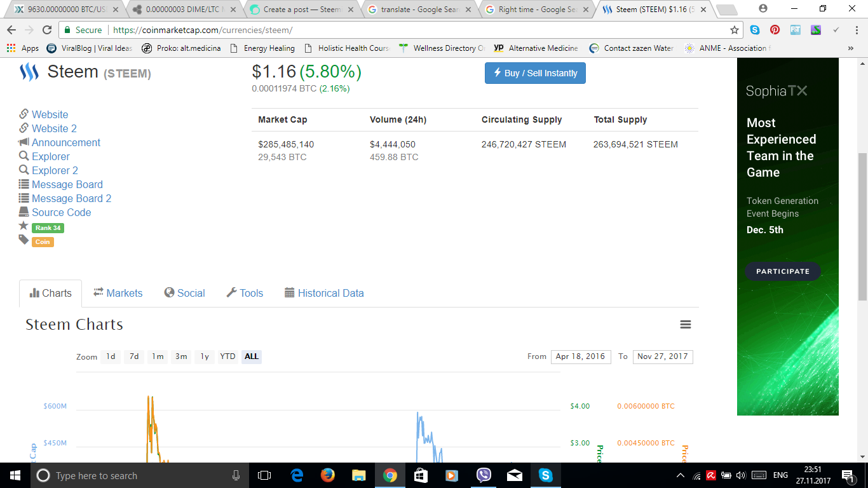Open the Explorer 2 link
The height and width of the screenshot is (488, 868).
point(55,170)
